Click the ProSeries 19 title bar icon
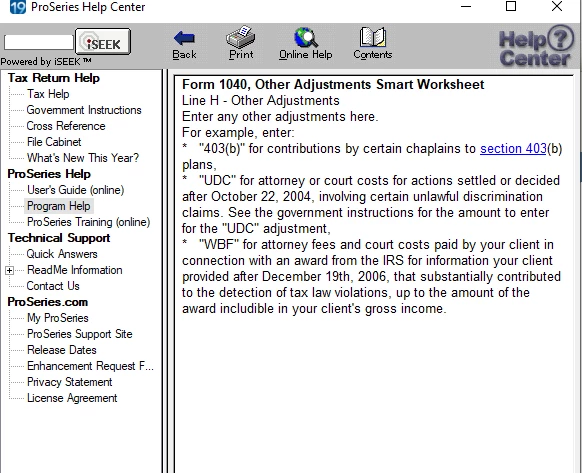The image size is (582, 473). click(x=18, y=7)
